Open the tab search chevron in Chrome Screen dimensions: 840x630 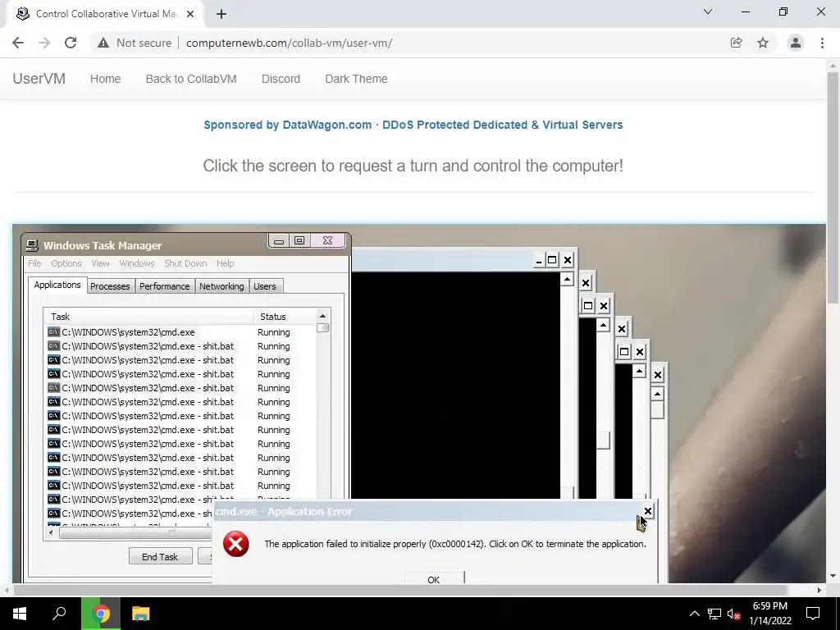708,11
